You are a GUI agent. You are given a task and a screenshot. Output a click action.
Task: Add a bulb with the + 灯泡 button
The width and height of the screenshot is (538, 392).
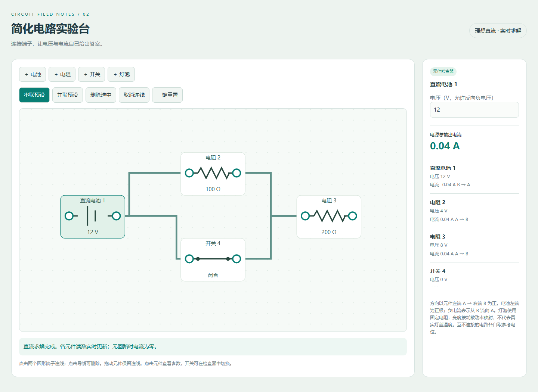pyautogui.click(x=121, y=74)
